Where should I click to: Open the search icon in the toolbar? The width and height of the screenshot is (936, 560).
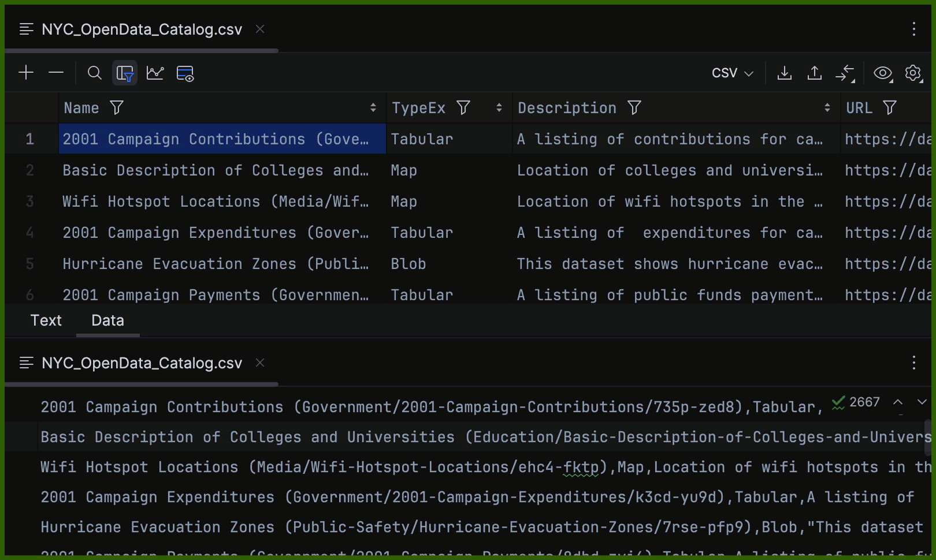click(94, 73)
